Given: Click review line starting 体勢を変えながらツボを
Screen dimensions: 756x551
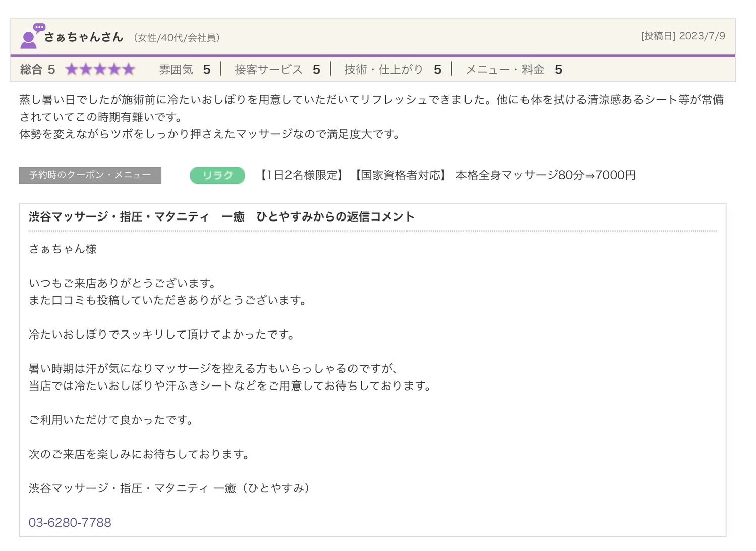Looking at the screenshot, I should pos(210,134).
